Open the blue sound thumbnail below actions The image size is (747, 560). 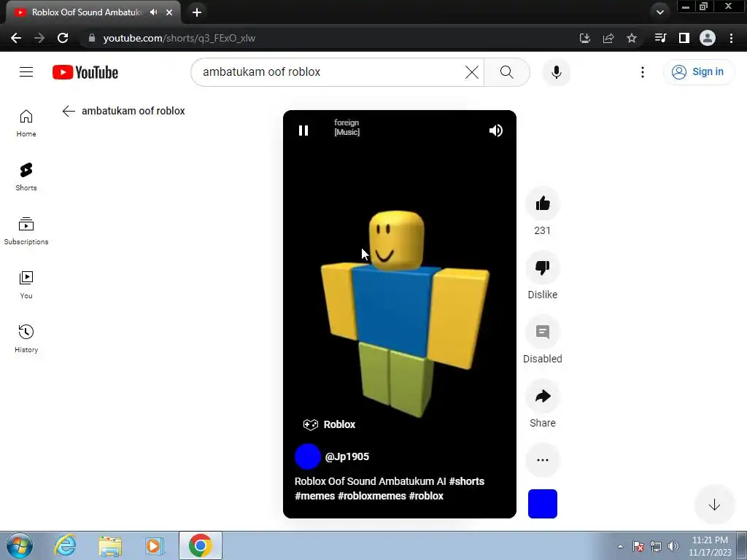click(543, 504)
